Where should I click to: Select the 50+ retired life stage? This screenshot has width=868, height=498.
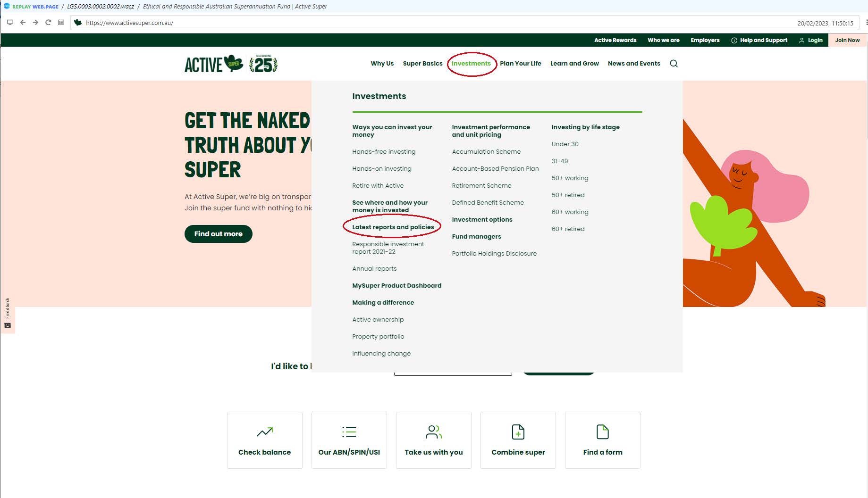[x=568, y=195]
